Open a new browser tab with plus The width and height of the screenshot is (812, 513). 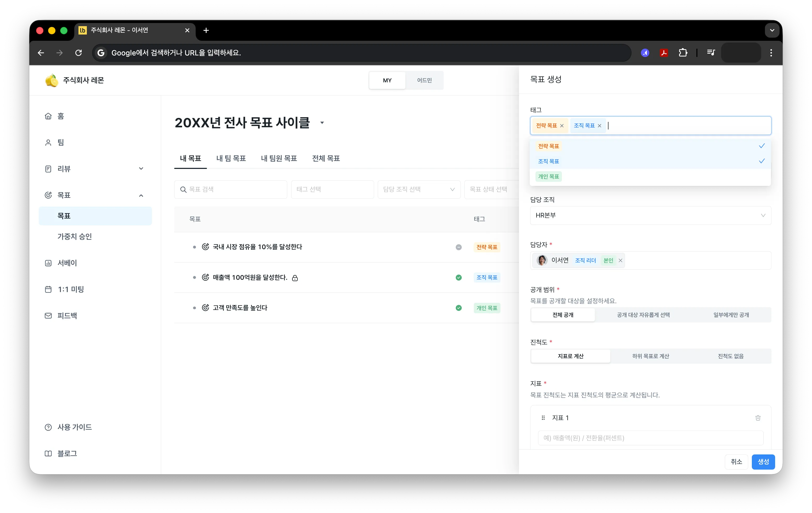[x=206, y=30]
